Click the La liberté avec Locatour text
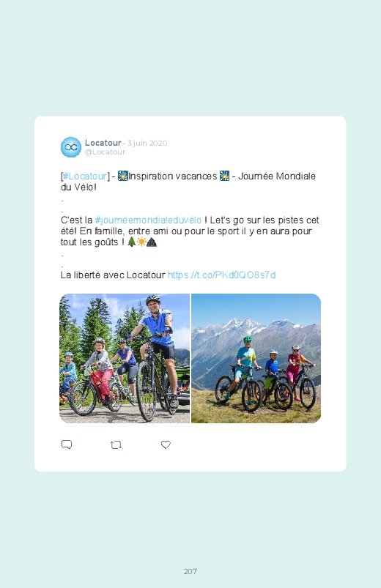The height and width of the screenshot is (588, 381). [113, 275]
